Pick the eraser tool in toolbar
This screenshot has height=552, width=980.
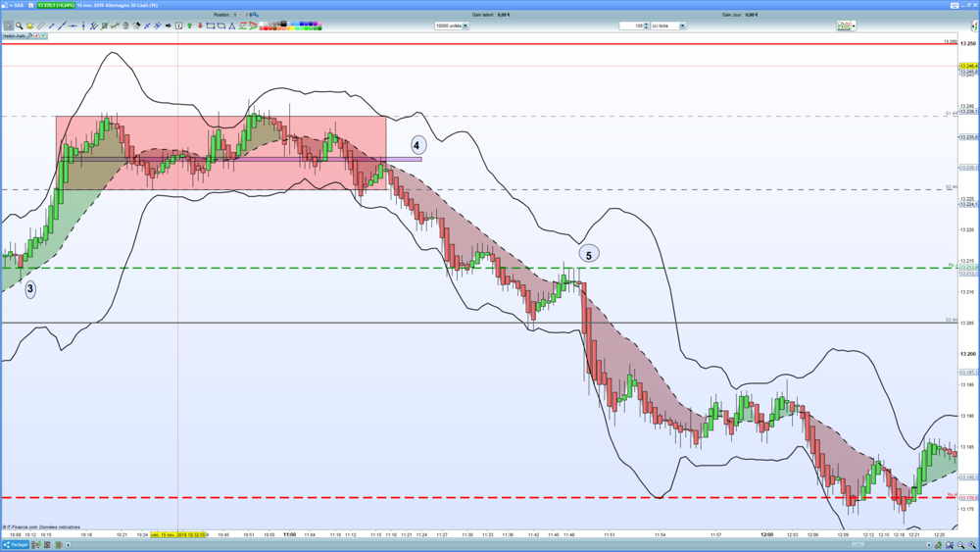tap(40, 25)
